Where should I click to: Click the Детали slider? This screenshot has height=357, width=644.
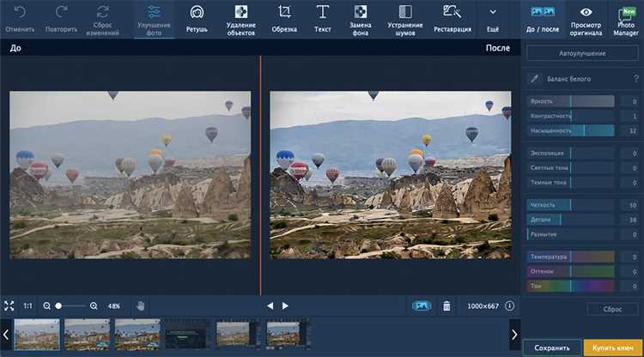[x=570, y=220]
